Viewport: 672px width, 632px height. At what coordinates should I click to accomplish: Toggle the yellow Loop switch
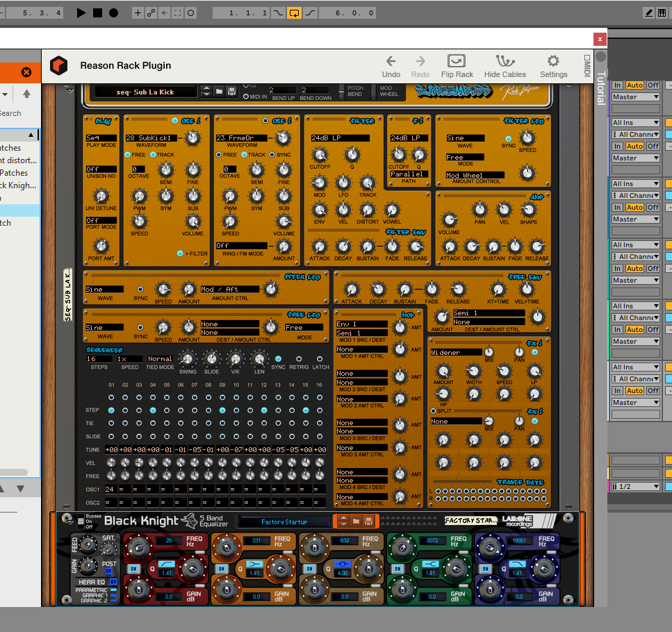pos(295,13)
